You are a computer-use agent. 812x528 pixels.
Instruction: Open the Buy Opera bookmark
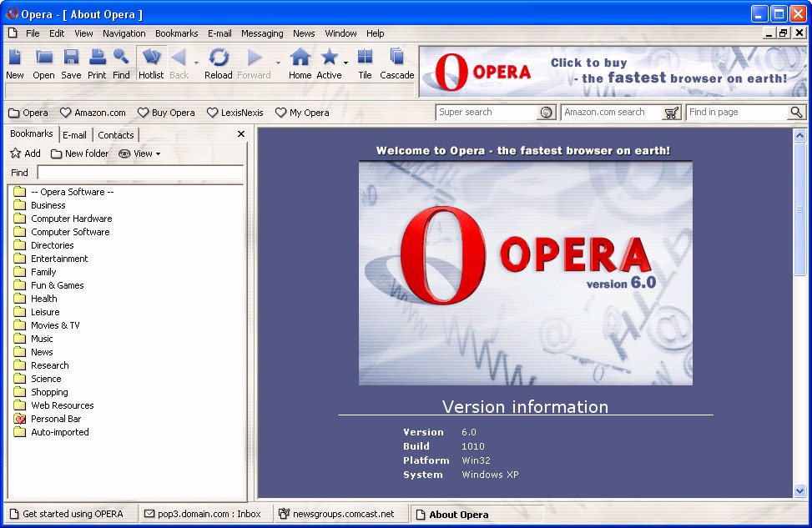pyautogui.click(x=166, y=113)
